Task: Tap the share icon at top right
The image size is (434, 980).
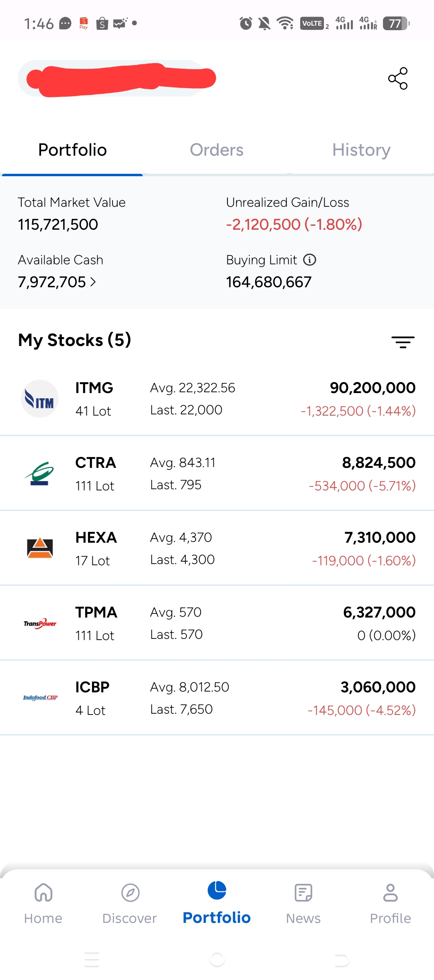Action: pos(398,78)
